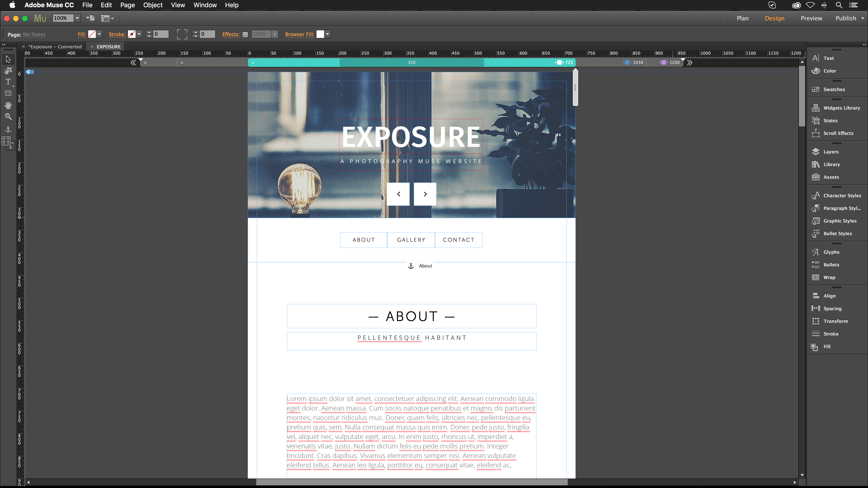Click the Browser Fill white swatch

(x=320, y=34)
